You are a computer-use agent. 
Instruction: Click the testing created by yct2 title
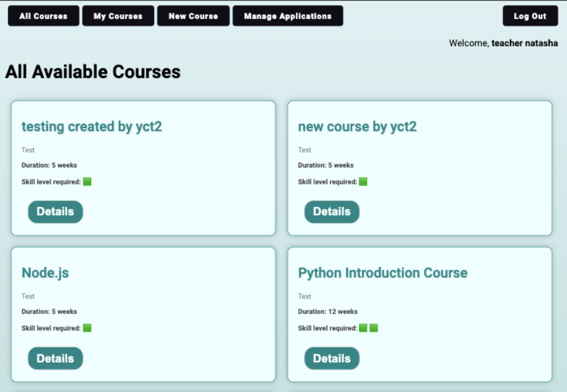tap(91, 127)
